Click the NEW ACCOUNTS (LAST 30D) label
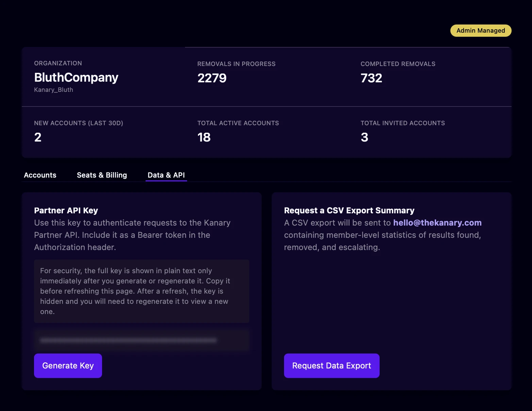532x411 pixels. (79, 123)
